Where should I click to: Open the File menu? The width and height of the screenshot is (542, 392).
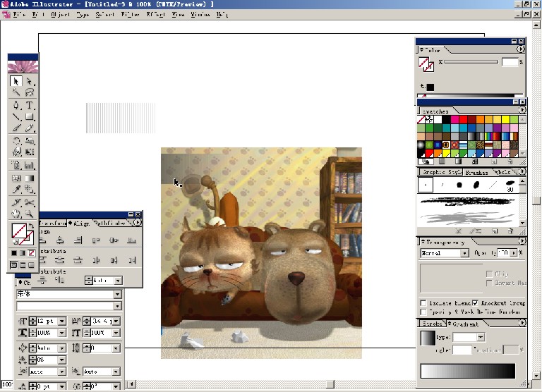(x=19, y=15)
